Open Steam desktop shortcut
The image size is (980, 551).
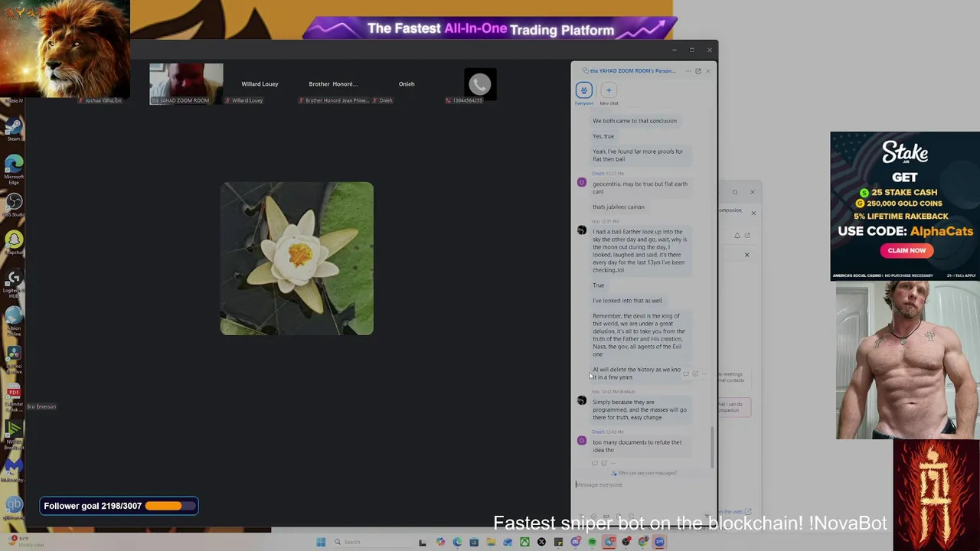pyautogui.click(x=14, y=128)
